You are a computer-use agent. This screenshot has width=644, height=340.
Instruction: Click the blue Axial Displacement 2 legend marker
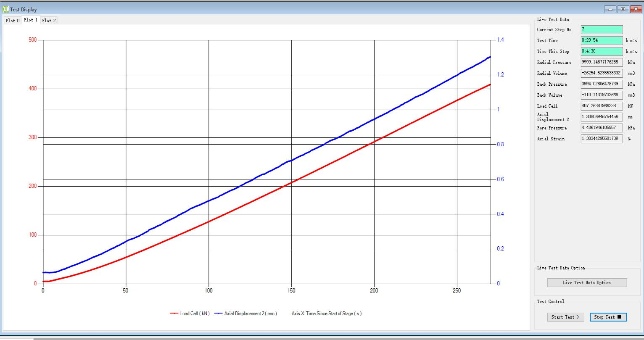(218, 314)
